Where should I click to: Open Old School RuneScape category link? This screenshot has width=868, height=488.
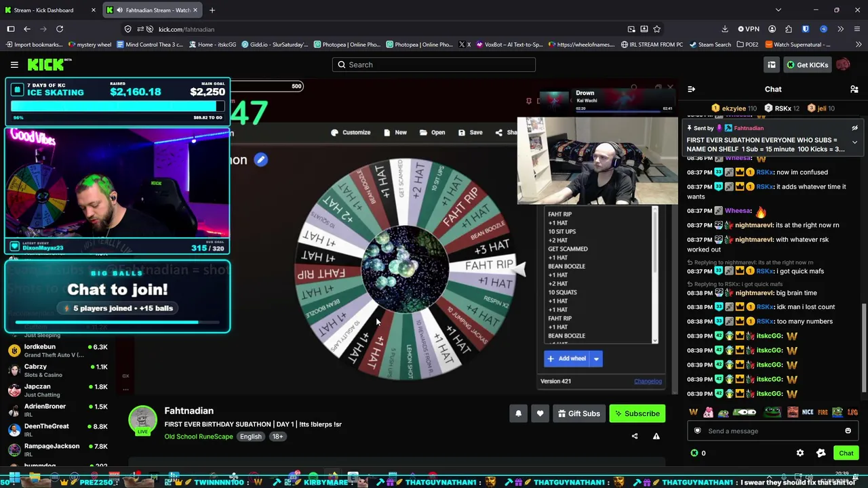[199, 436]
